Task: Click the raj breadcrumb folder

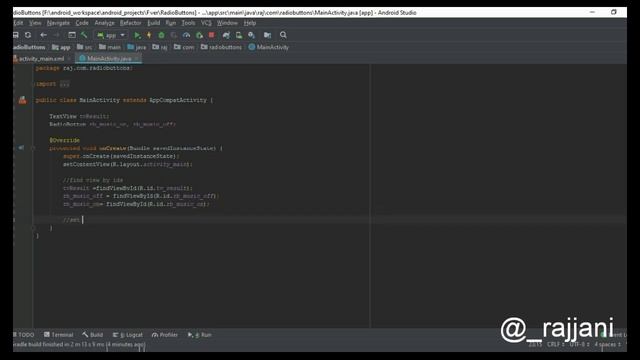Action: click(160, 47)
